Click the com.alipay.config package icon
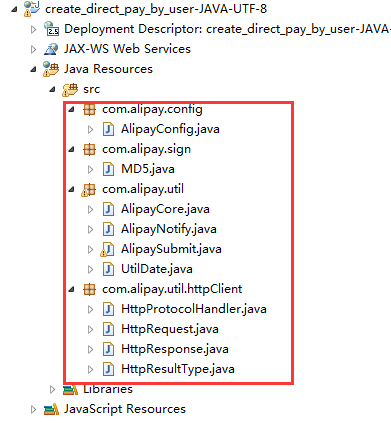The height and width of the screenshot is (423, 391). (x=89, y=109)
